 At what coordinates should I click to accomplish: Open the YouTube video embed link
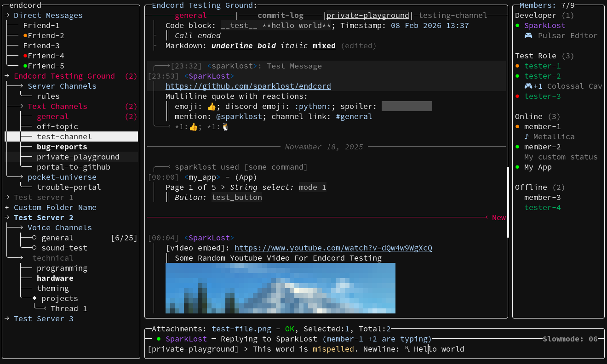(333, 248)
